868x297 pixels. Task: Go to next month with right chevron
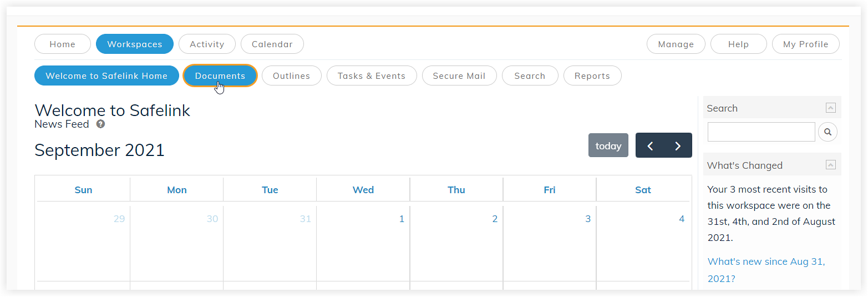point(678,145)
